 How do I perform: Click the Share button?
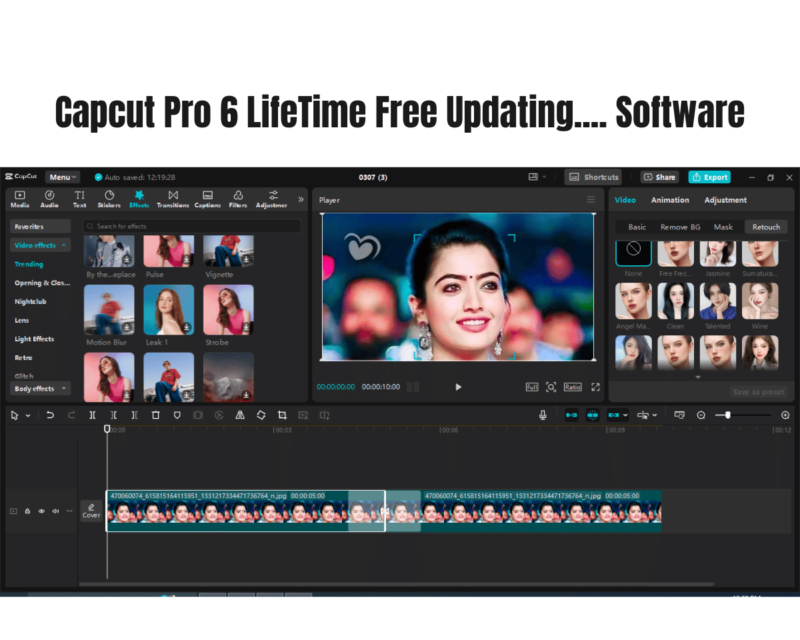tap(660, 177)
